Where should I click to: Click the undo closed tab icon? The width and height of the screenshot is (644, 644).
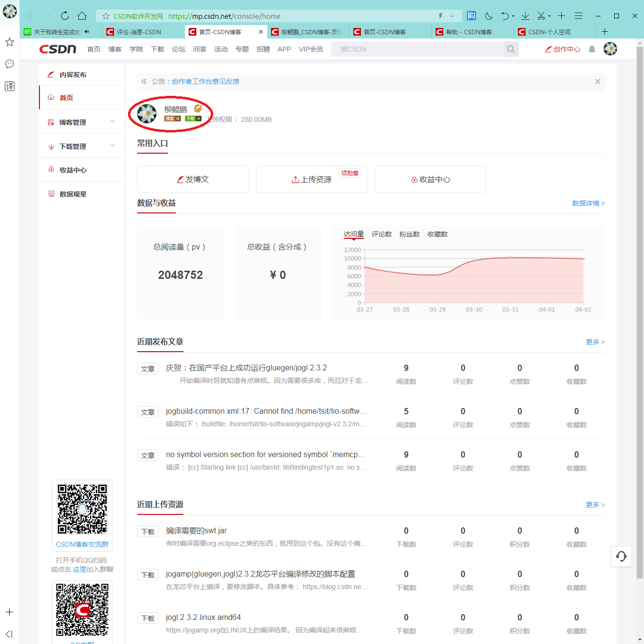pos(504,16)
